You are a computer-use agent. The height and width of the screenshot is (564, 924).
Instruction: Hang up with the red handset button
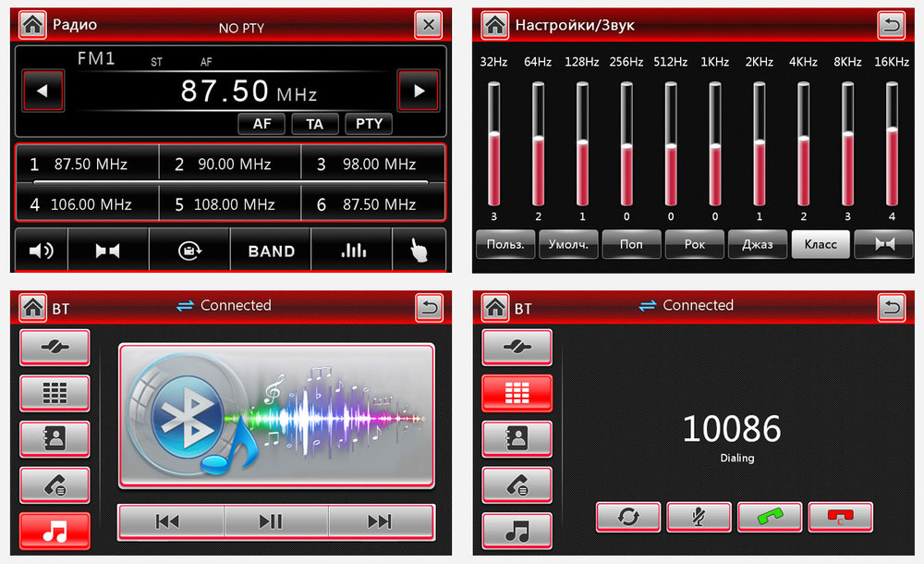coord(840,517)
